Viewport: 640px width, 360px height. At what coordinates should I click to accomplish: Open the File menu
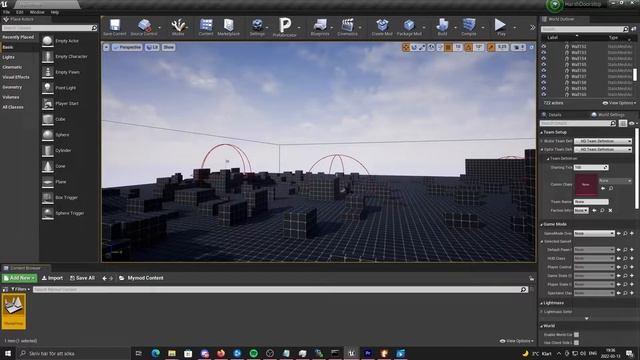pyautogui.click(x=7, y=12)
